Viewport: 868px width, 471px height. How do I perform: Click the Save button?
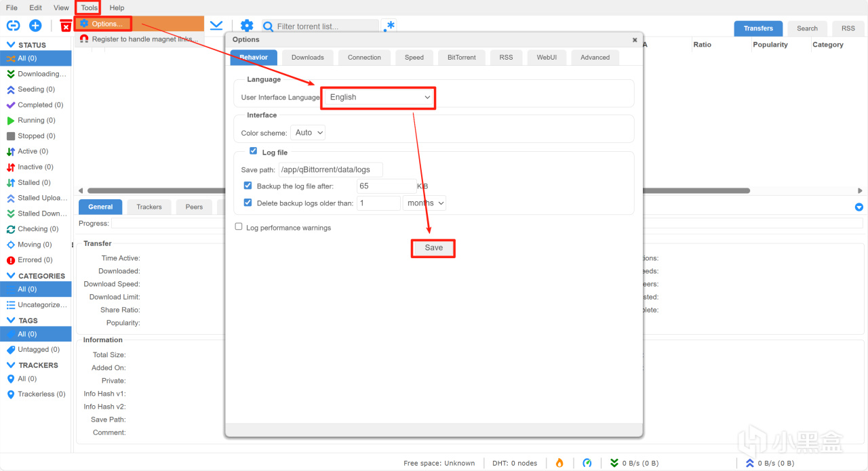coord(433,248)
